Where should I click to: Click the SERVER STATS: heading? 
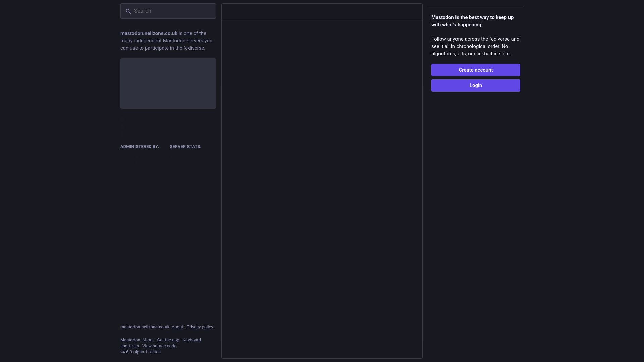[185, 147]
